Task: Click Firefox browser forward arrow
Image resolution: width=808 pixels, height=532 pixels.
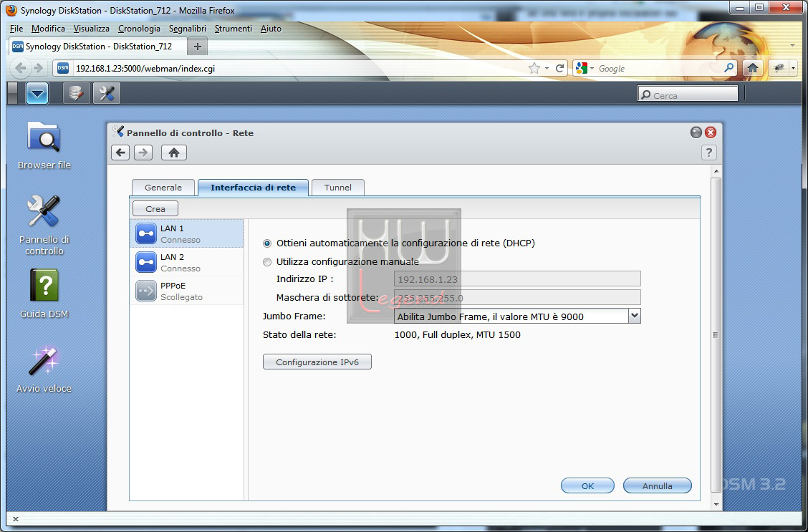Action: pos(38,68)
